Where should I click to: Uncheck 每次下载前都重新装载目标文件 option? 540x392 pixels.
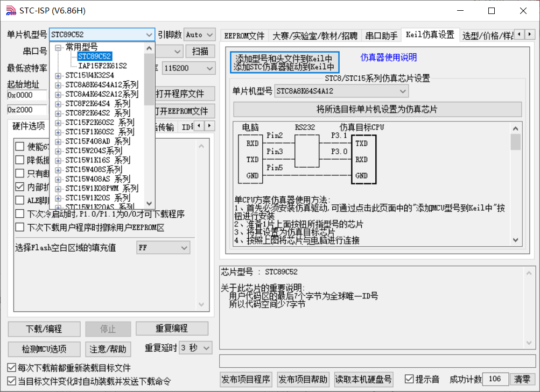pos(11,367)
